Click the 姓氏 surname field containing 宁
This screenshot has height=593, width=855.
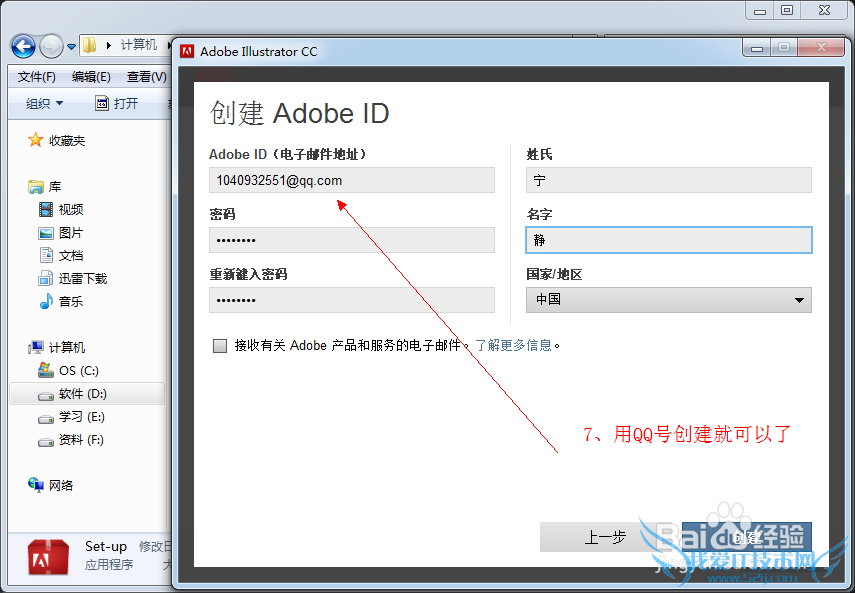[669, 180]
